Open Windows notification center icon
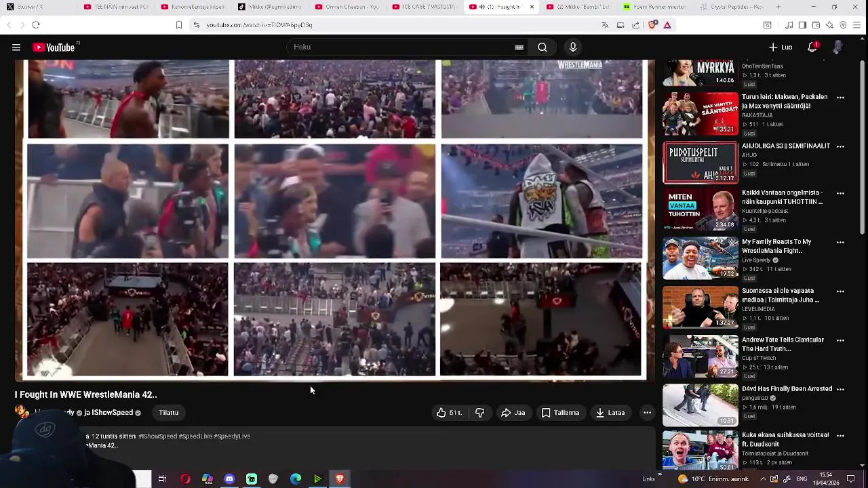The height and width of the screenshot is (488, 868). 851,479
